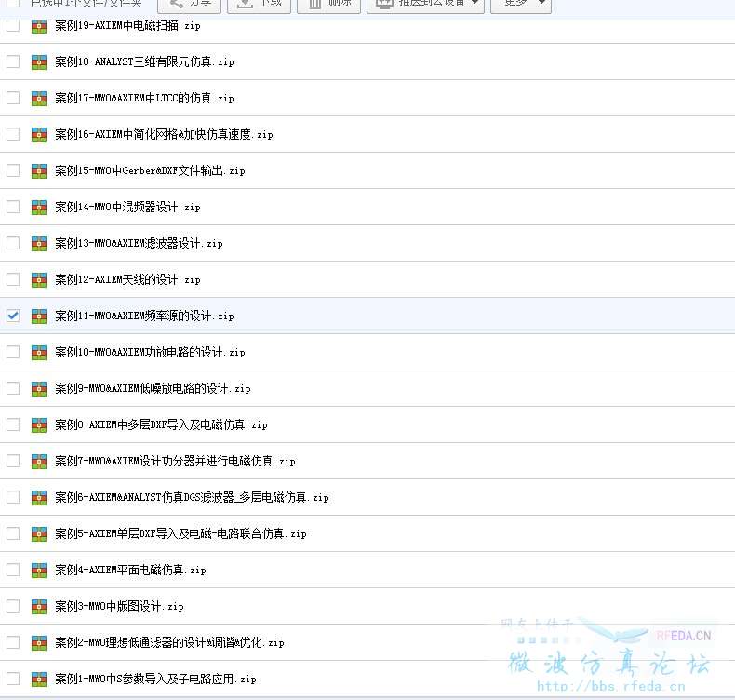
Task: Tick the checkbox for 案例6-AXIEM&ANALYST仿真DGS滤波器_多层电磁仿真.zip
Action: (13, 497)
